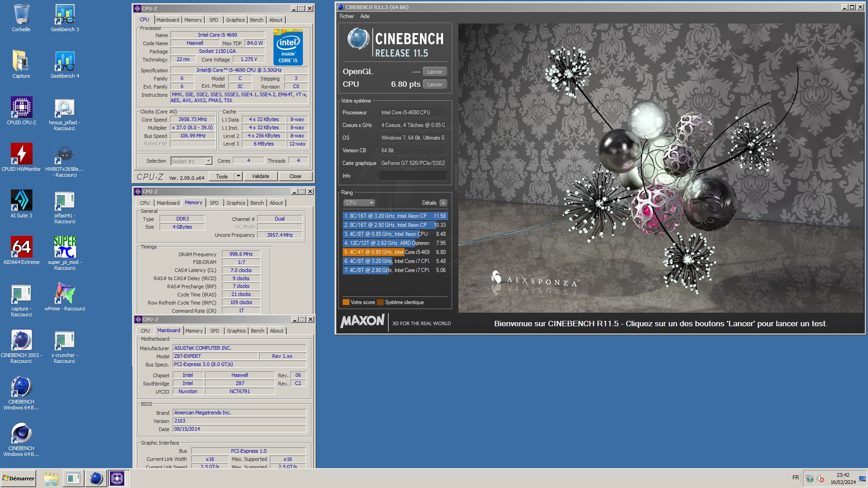Screen dimensions: 868x488
Task: Click the Z87-EXPERT model field
Action: (x=215, y=357)
